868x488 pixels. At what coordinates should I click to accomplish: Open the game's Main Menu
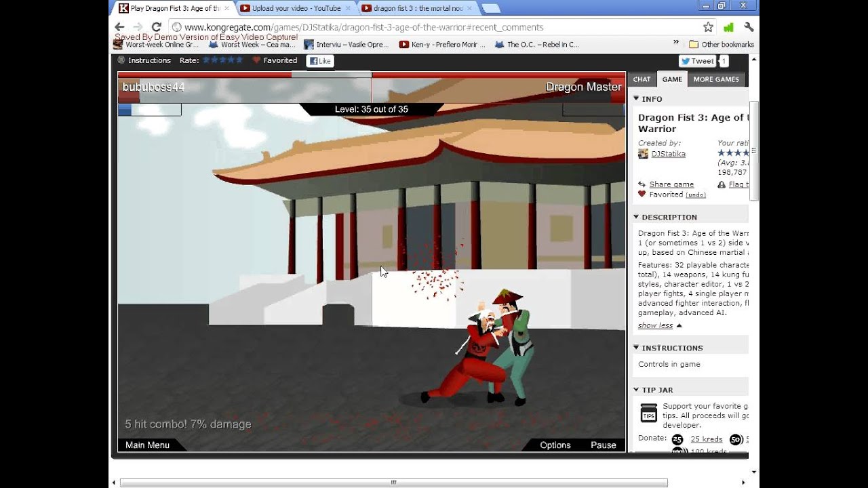147,445
